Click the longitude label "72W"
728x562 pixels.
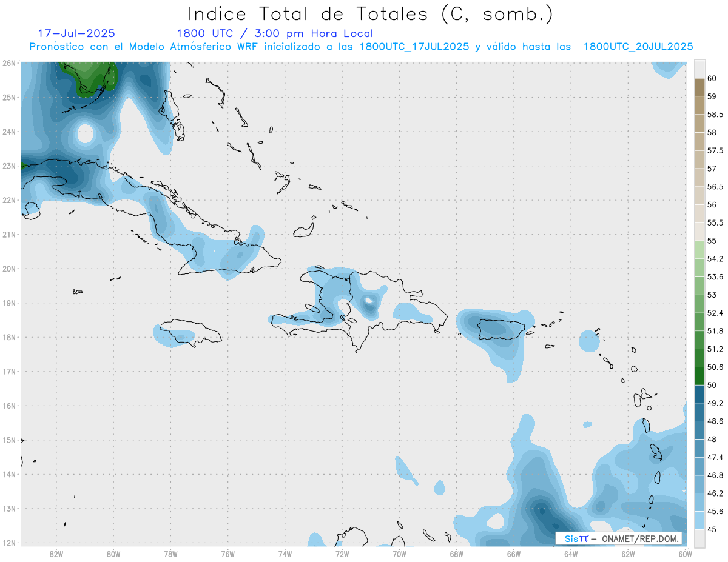click(x=342, y=554)
